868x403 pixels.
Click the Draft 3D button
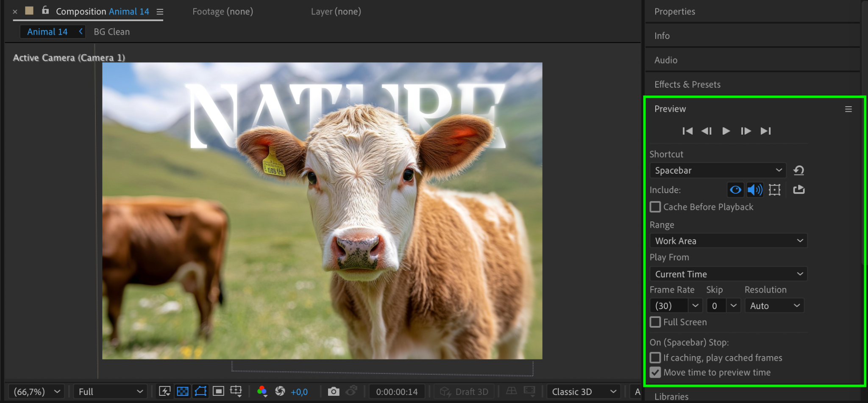(x=464, y=392)
